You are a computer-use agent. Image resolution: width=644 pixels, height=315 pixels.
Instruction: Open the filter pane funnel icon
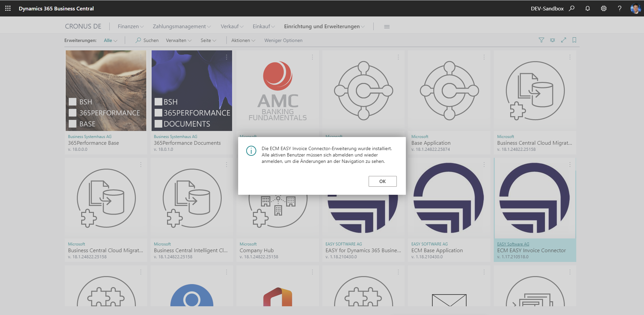click(541, 40)
